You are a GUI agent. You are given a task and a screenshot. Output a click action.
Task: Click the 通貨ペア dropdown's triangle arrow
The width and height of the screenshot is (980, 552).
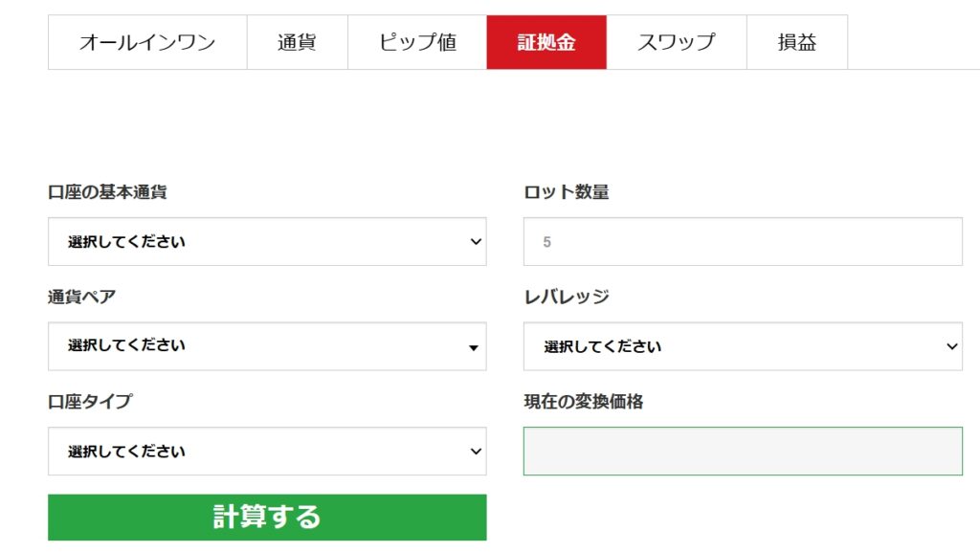coord(474,348)
